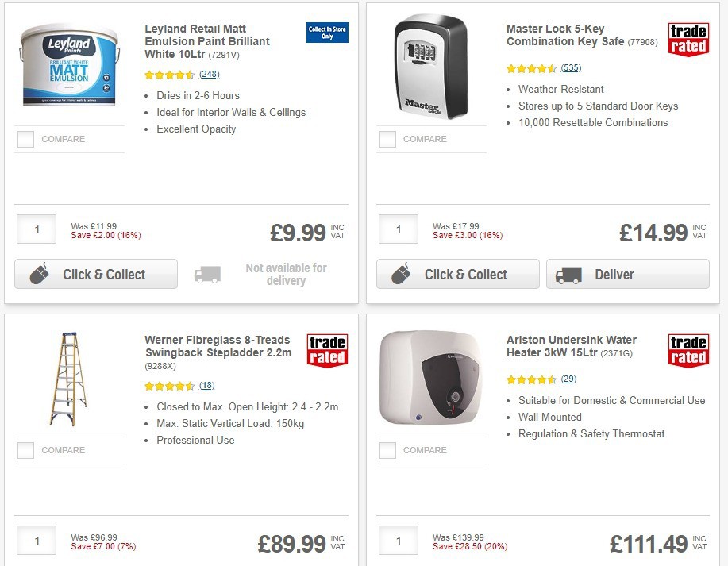Enable Compare for Ariston undersink water heater

click(x=387, y=450)
